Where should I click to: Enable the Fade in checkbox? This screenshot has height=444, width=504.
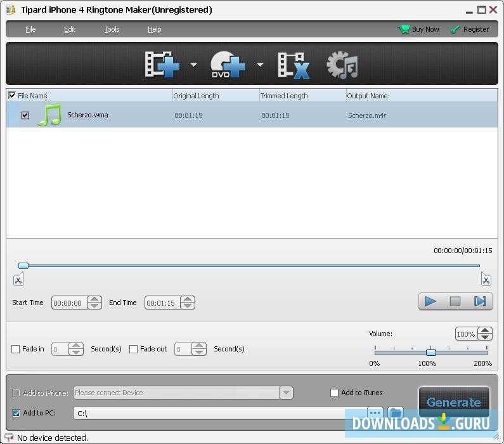click(15, 349)
